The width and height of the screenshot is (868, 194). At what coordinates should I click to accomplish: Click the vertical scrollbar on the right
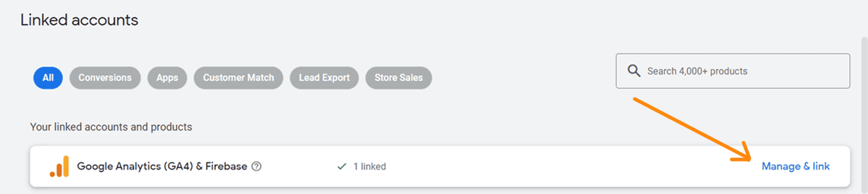coord(864,115)
